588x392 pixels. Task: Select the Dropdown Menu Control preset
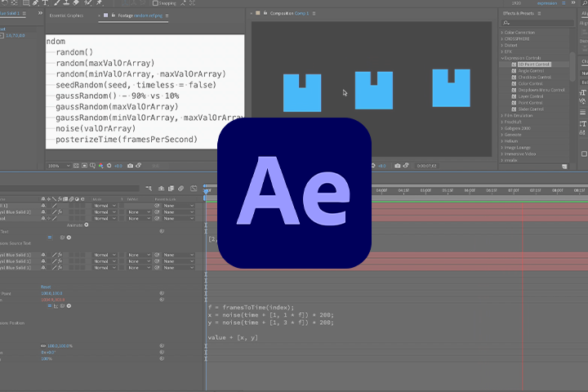point(541,90)
